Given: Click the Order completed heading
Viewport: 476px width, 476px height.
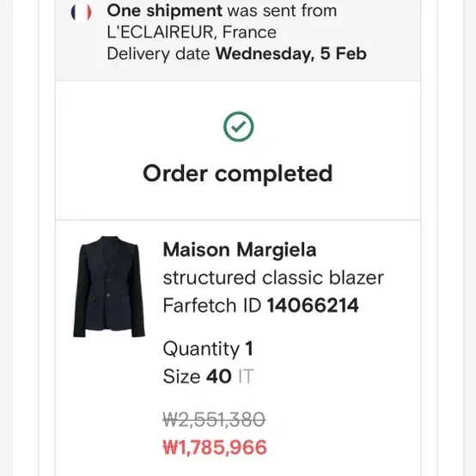Looking at the screenshot, I should tap(238, 174).
